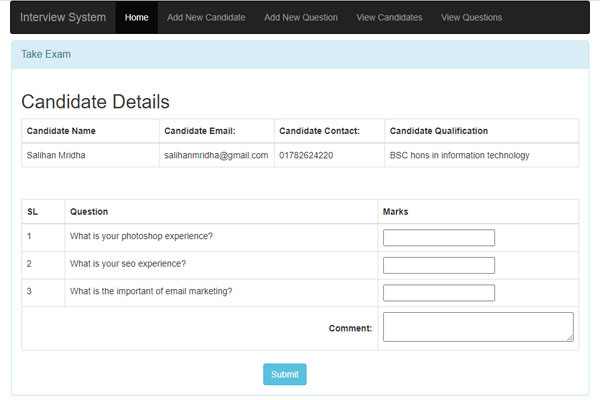Select candidate name Salihan Mridha cell
This screenshot has height=400, width=600.
point(56,156)
